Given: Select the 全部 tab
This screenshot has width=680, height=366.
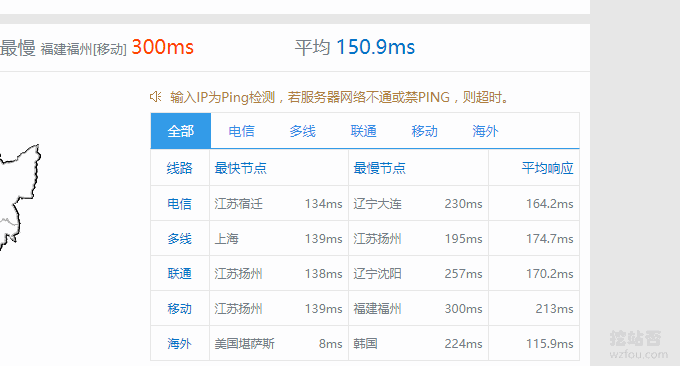Looking at the screenshot, I should (181, 131).
